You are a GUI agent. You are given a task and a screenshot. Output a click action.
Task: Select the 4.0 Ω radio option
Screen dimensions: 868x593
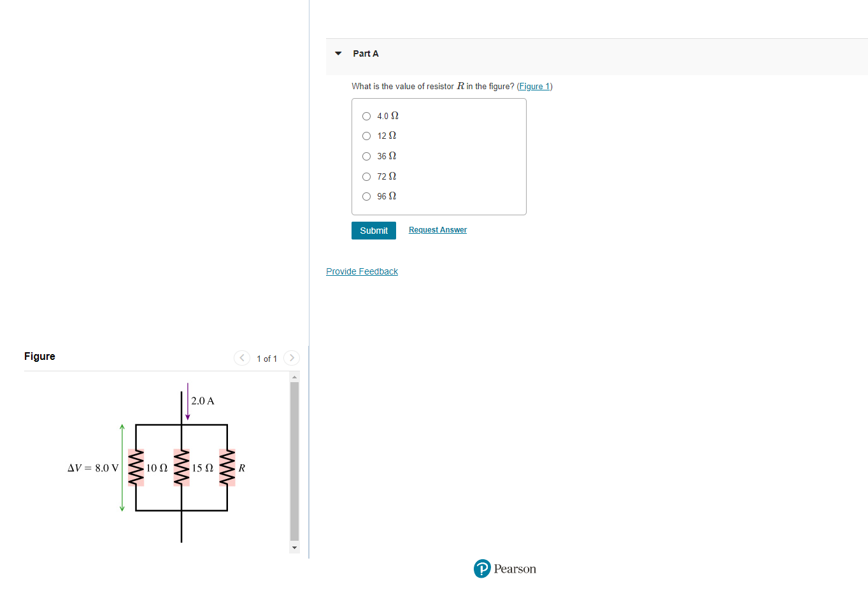(x=366, y=116)
